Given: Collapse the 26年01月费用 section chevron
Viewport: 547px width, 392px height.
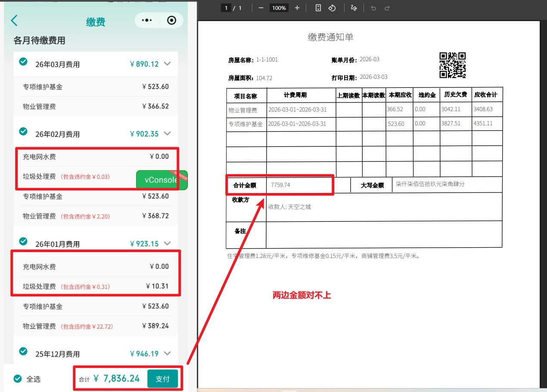Looking at the screenshot, I should (168, 243).
